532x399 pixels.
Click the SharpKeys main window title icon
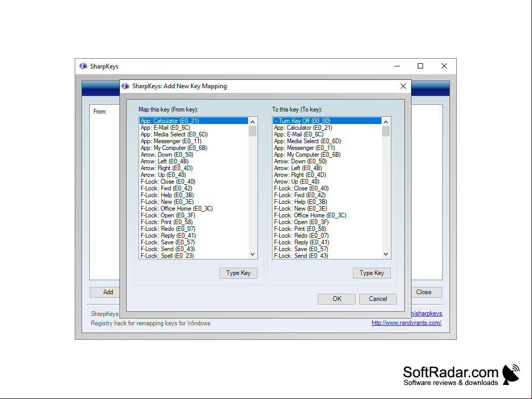tap(83, 66)
